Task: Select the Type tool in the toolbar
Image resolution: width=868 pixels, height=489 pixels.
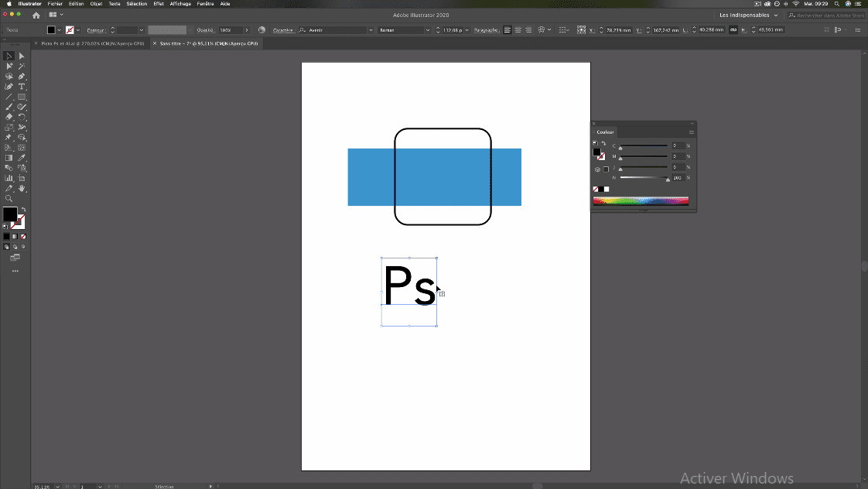Action: click(x=22, y=87)
